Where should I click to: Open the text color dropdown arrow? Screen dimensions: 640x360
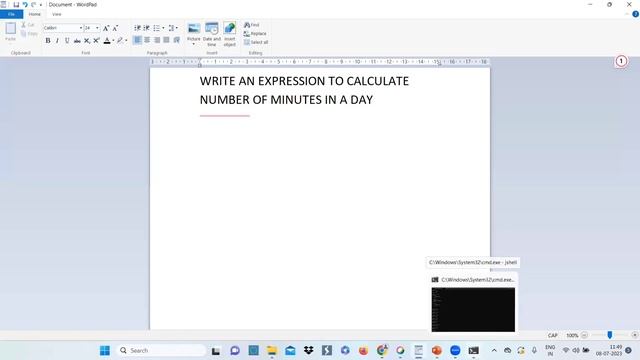point(113,40)
